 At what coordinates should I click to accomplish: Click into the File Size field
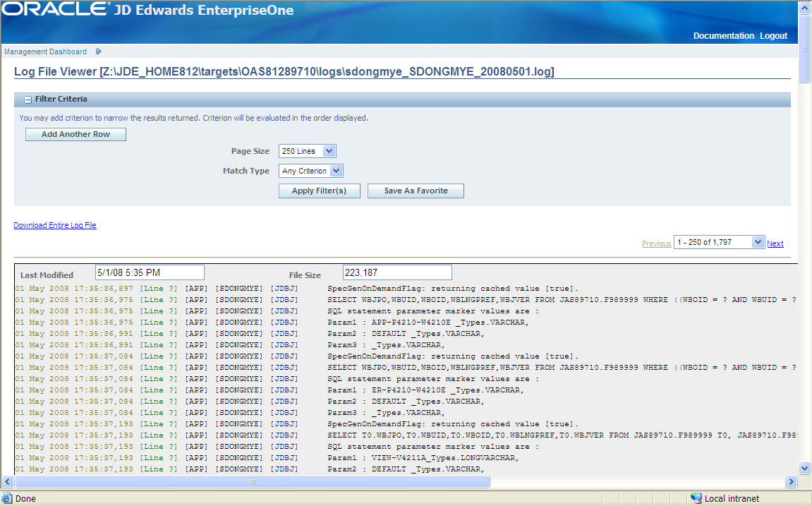click(397, 272)
